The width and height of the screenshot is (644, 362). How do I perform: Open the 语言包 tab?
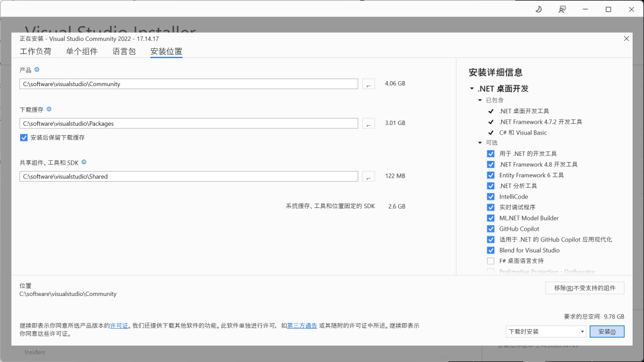[x=124, y=52]
